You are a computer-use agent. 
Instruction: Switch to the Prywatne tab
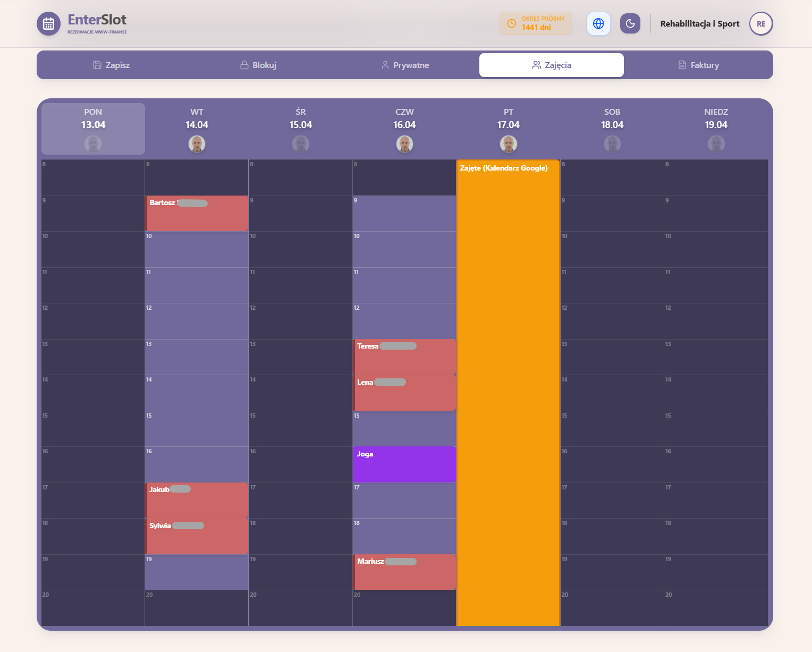coord(405,65)
